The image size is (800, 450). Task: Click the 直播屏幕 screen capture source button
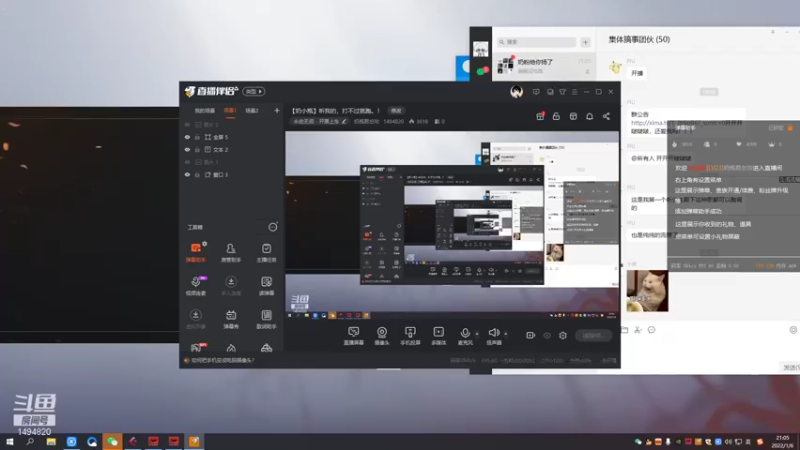354,336
